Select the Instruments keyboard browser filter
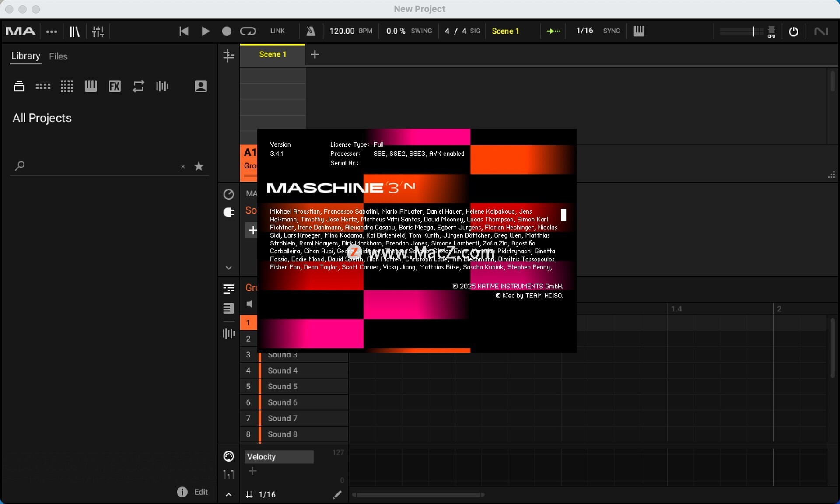 (91, 86)
